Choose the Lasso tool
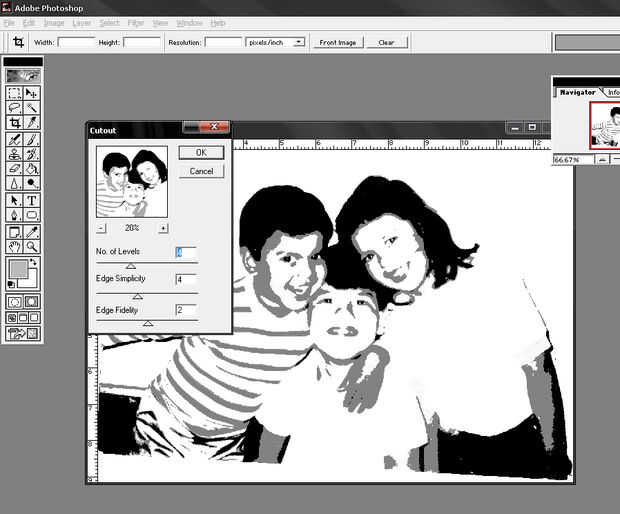620x514 pixels. tap(15, 108)
